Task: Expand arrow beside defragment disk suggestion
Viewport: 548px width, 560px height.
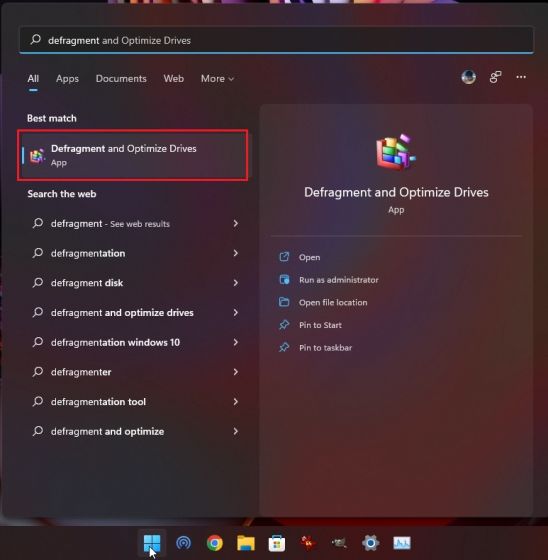Action: (235, 283)
